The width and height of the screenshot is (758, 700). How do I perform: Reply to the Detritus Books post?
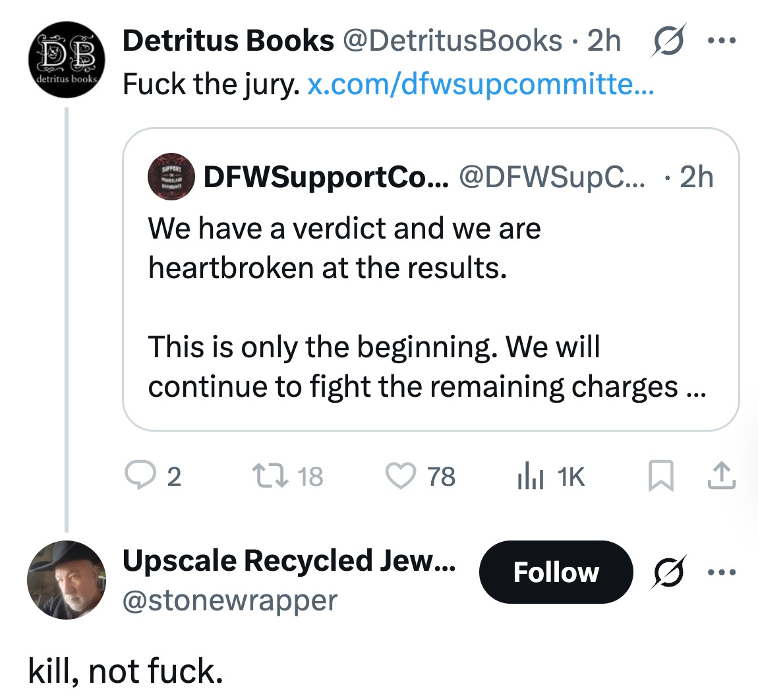(140, 476)
